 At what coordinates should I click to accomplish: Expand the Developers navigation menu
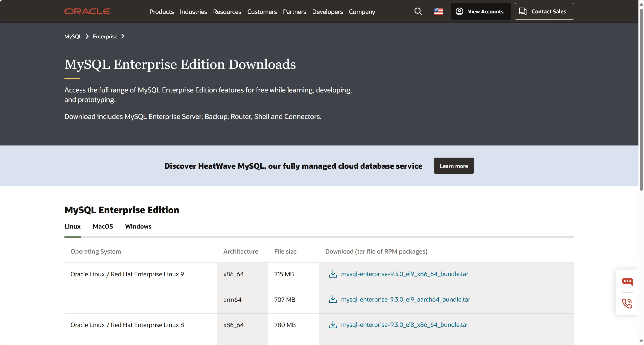(x=327, y=12)
